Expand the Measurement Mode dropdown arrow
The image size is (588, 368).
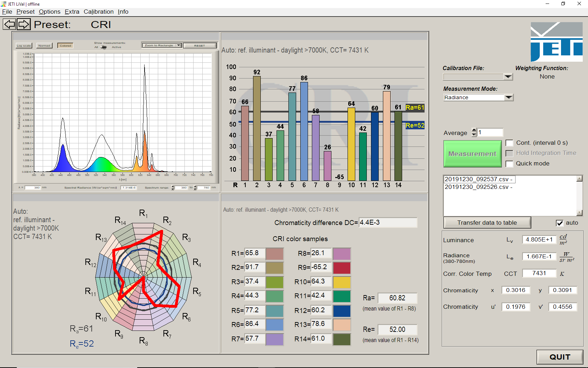click(x=509, y=97)
